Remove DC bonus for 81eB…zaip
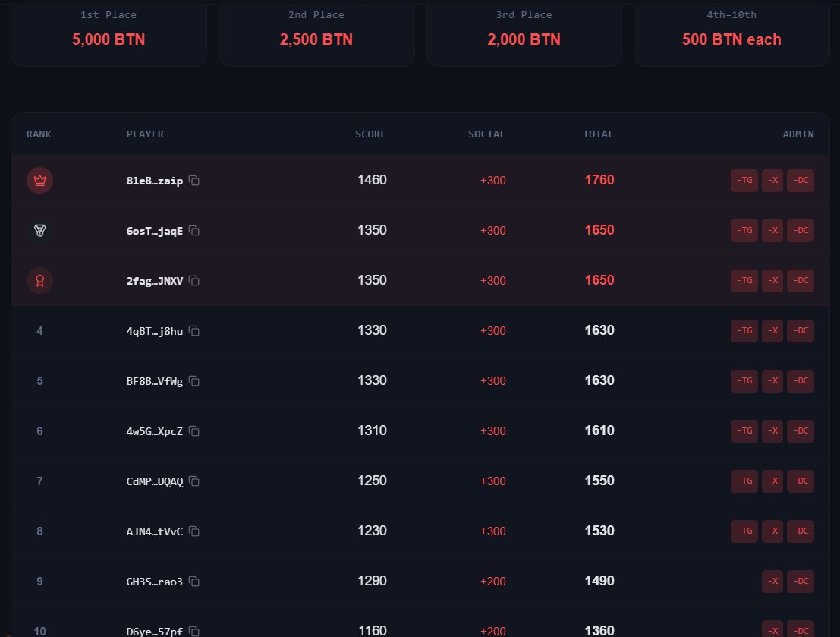Image resolution: width=840 pixels, height=637 pixels. point(801,181)
